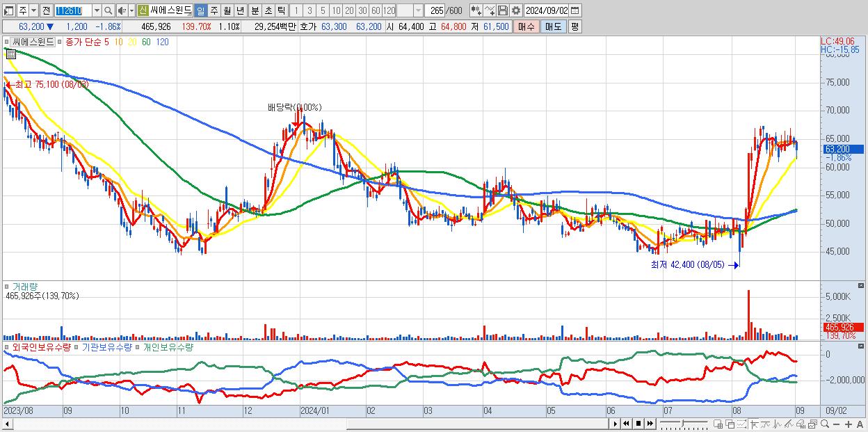Click the panel layout icon at toolbar start
Screen dimensions: 868x432
(9, 10)
